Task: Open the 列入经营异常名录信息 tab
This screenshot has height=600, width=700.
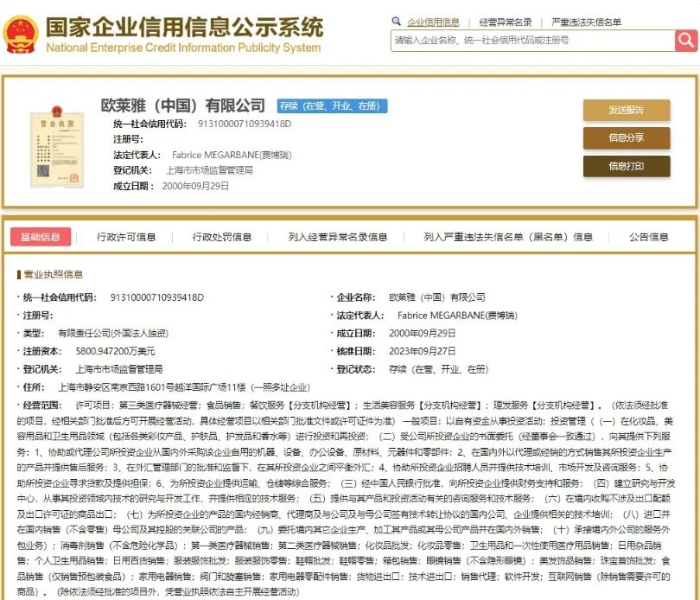Action: [x=338, y=237]
